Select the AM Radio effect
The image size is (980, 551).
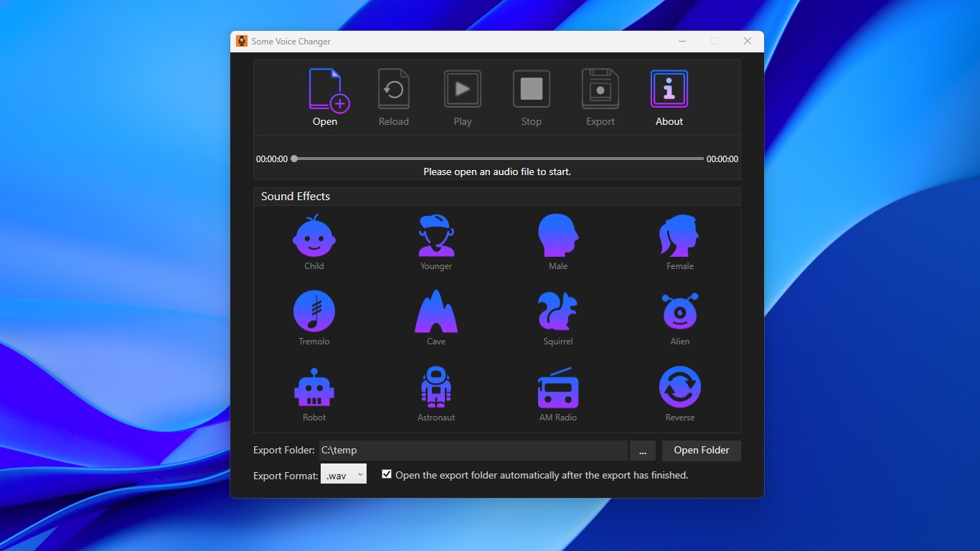(558, 392)
